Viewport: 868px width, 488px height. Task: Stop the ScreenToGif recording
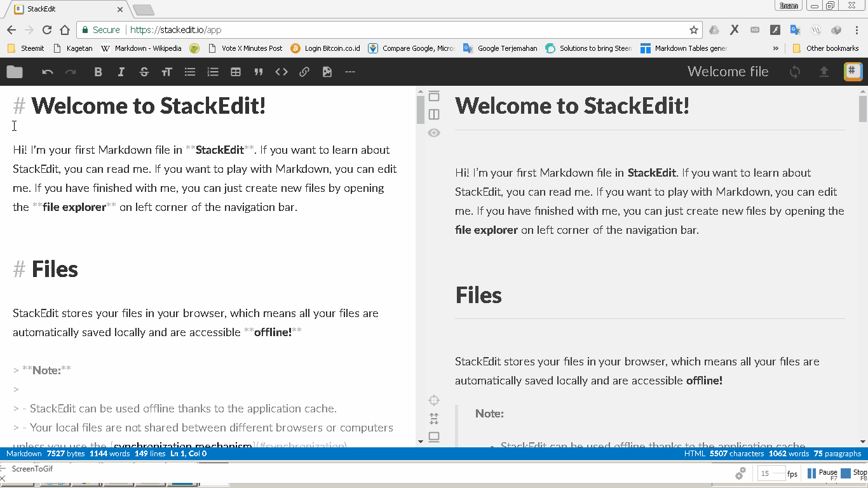point(854,473)
